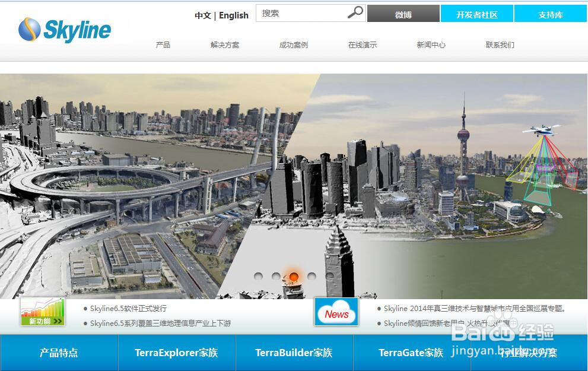Open the Skyline6.5软件正式发行 news link

tap(128, 308)
